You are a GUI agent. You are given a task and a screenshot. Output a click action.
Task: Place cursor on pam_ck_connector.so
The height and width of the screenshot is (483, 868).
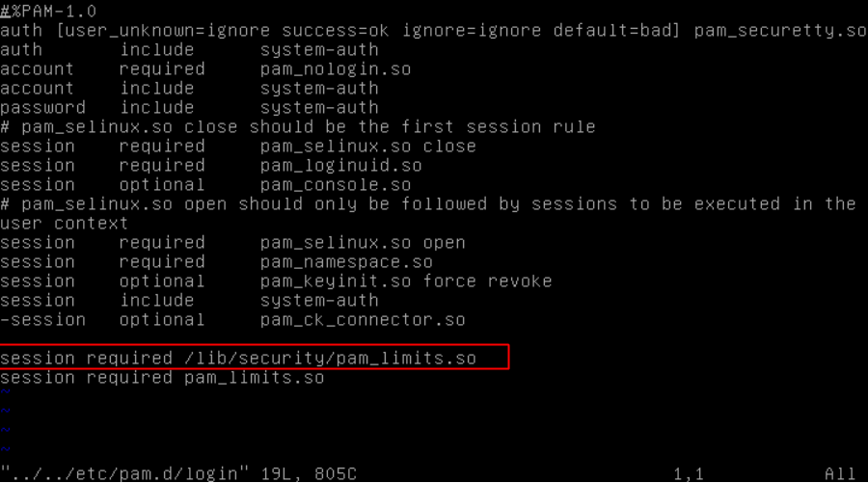[x=362, y=319]
